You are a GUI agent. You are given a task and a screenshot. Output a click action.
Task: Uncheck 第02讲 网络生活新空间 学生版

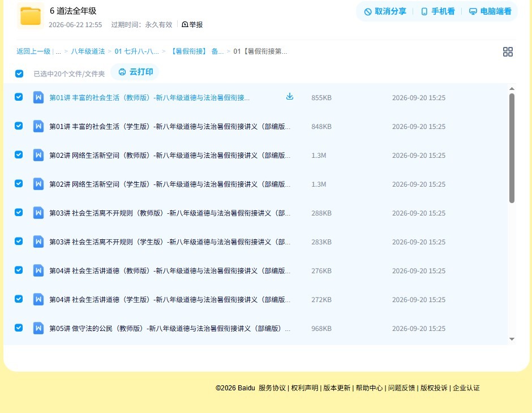click(19, 183)
